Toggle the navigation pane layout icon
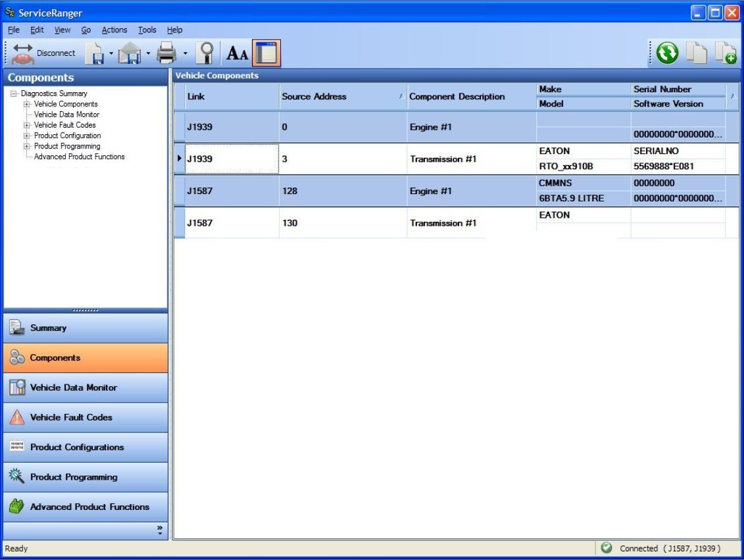The image size is (744, 560). (266, 53)
